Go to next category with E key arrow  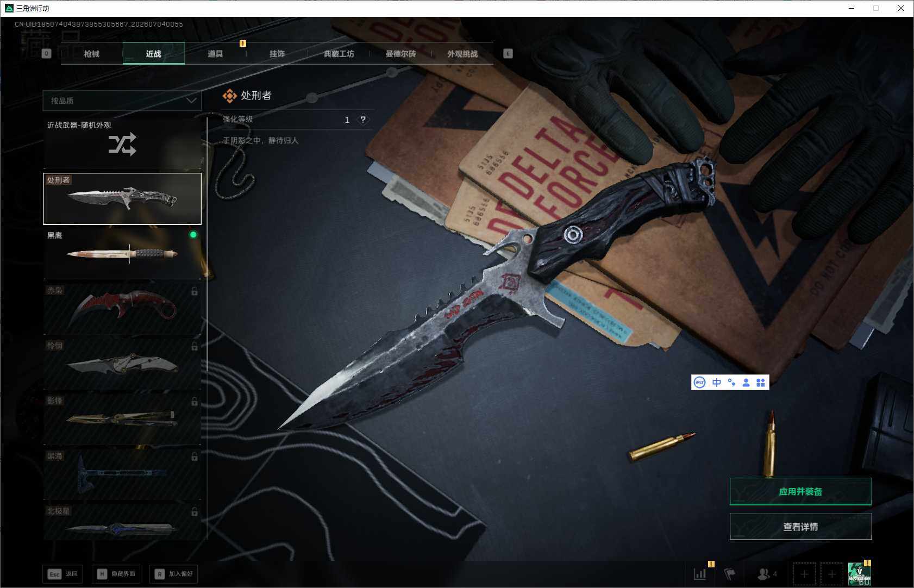508,54
